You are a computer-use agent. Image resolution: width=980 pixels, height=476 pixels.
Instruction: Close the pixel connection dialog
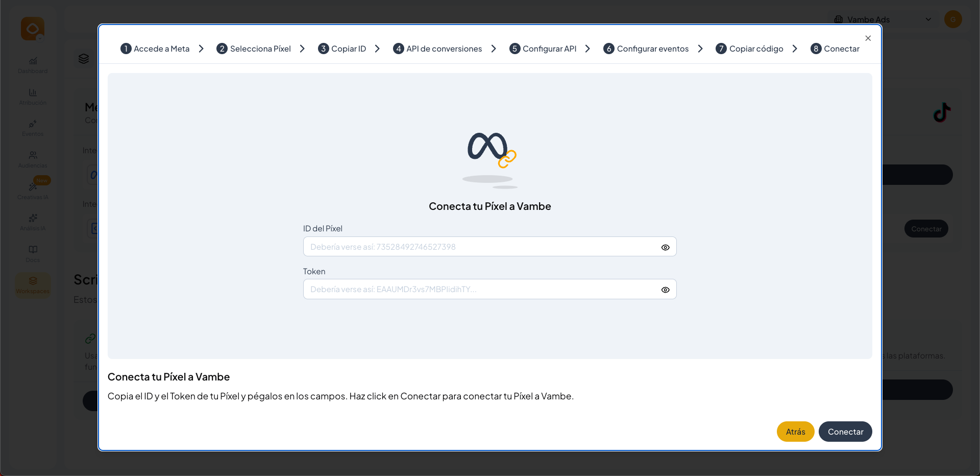(x=868, y=38)
